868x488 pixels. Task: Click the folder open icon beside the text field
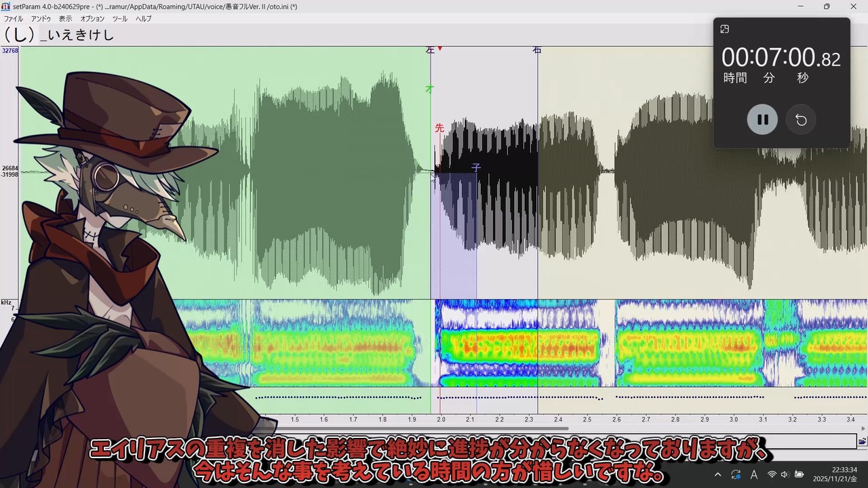[x=862, y=441]
